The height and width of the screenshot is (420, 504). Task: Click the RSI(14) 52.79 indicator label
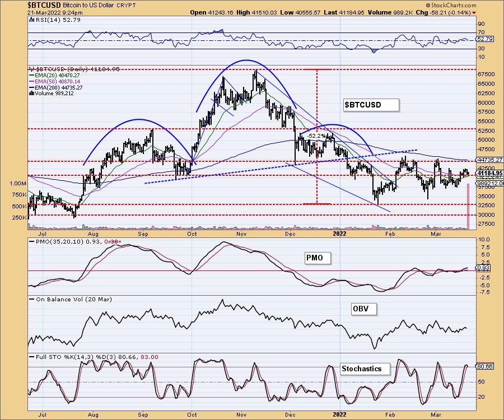(x=58, y=20)
